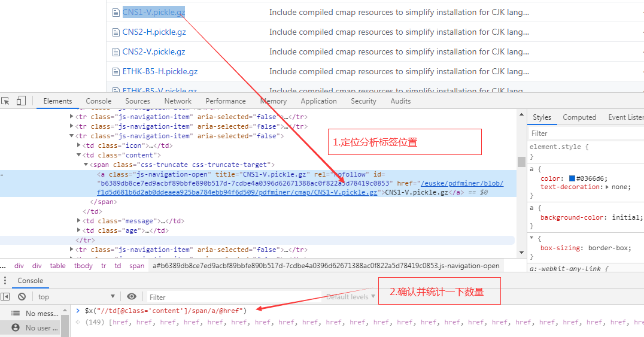
Task: Collapse the span css-truncate node
Action: tap(86, 165)
